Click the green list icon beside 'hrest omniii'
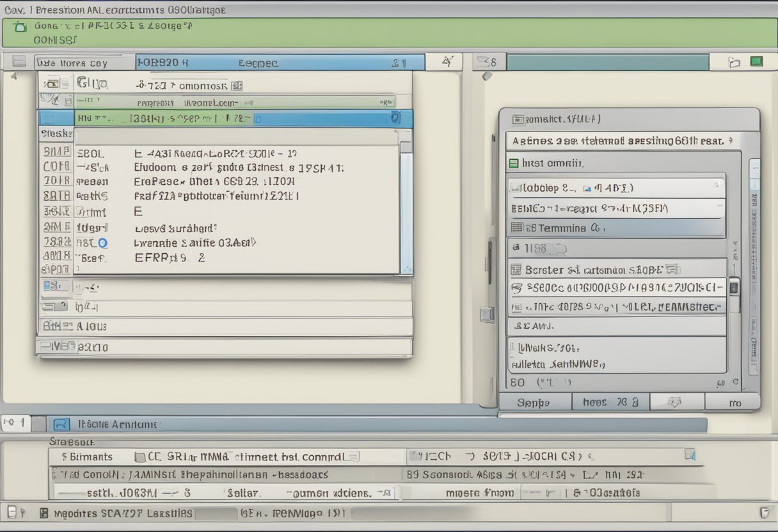This screenshot has height=532, width=778. (x=512, y=163)
